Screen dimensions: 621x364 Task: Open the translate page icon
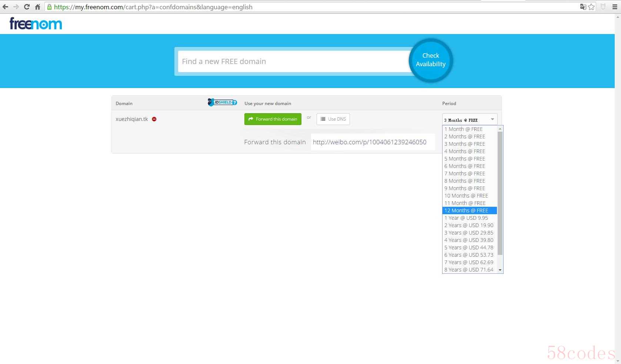pyautogui.click(x=583, y=7)
